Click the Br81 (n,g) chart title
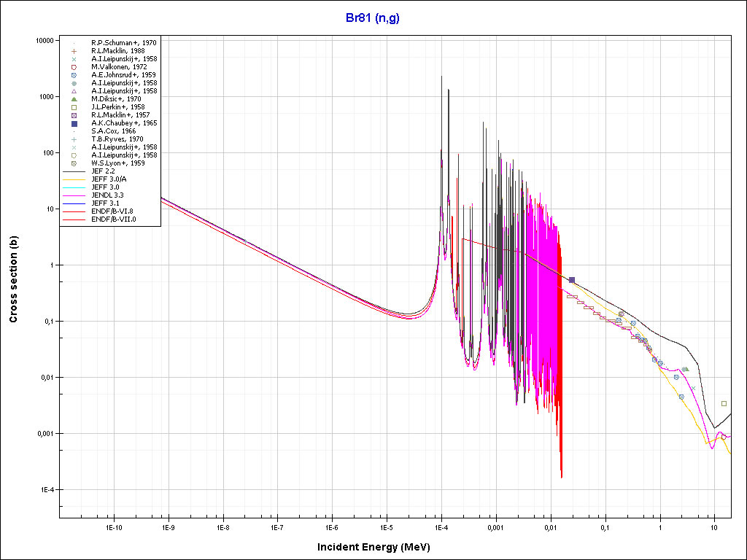This screenshot has height=560, width=747. 373,18
